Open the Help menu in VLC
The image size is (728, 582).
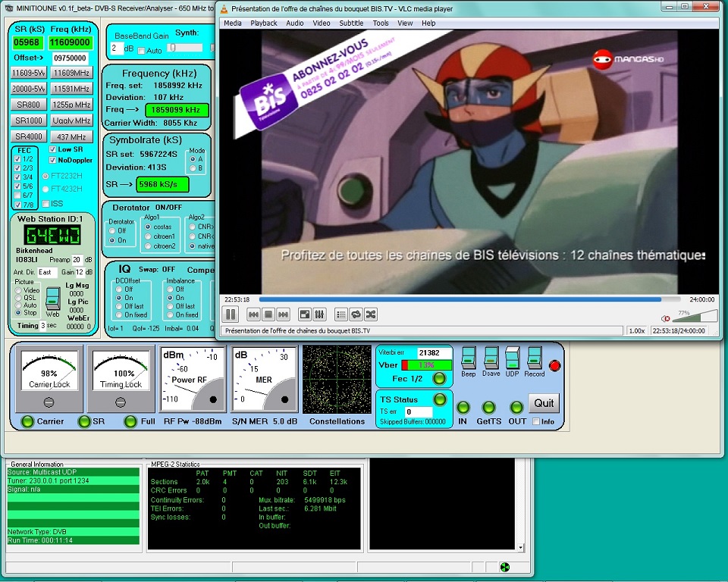(x=428, y=23)
